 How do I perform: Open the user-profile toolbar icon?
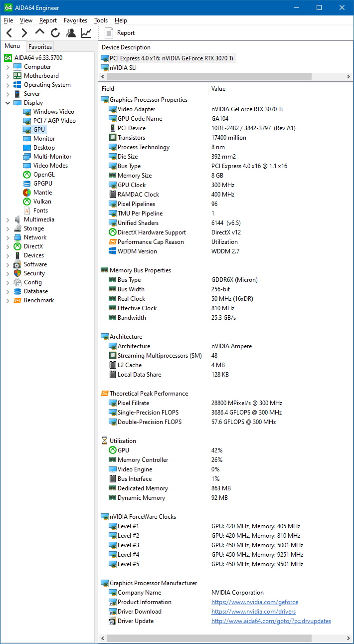[x=71, y=33]
